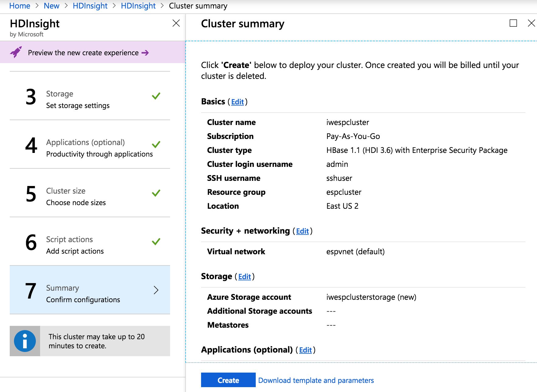Click the Cluster summary breadcrumb text

coord(198,6)
